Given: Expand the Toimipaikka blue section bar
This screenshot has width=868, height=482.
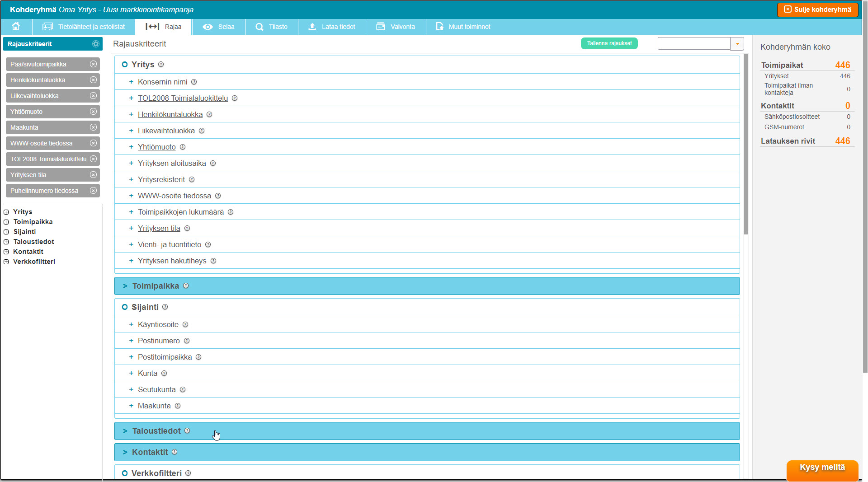Looking at the screenshot, I should [427, 286].
